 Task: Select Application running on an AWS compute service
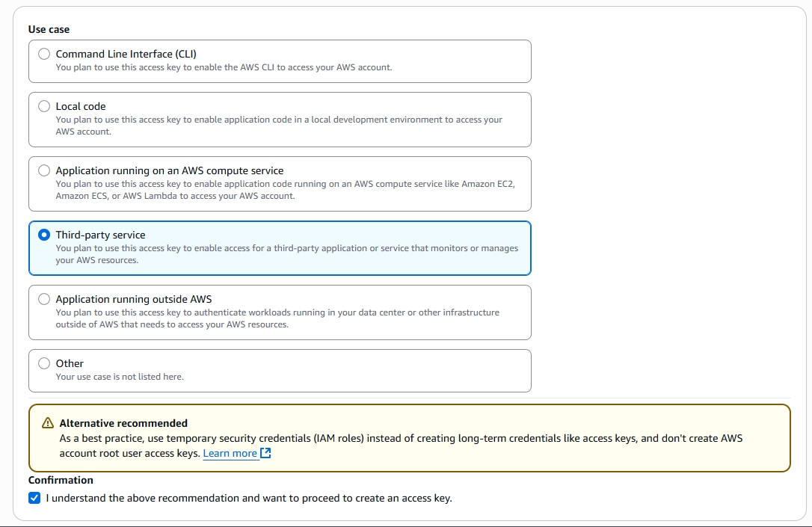click(x=44, y=170)
